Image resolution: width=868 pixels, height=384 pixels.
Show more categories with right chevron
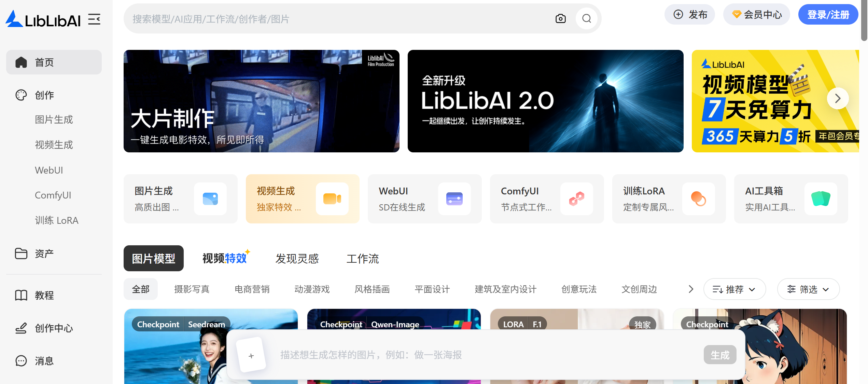pyautogui.click(x=690, y=289)
